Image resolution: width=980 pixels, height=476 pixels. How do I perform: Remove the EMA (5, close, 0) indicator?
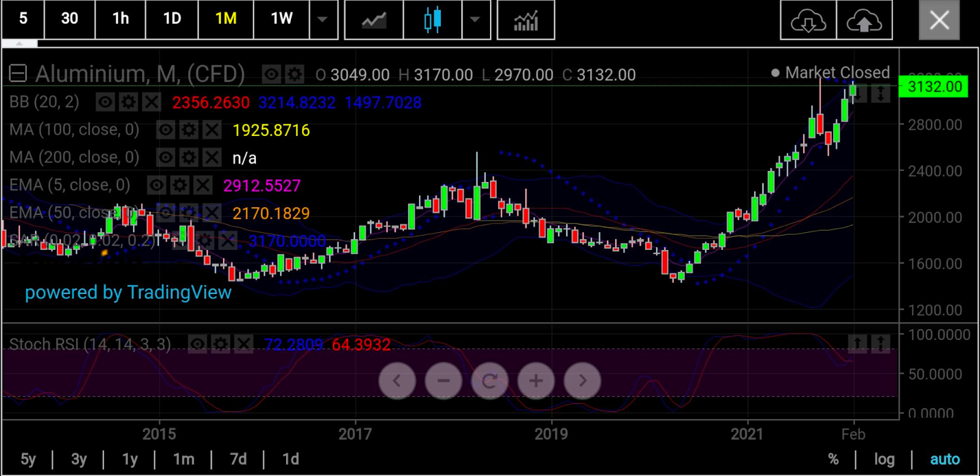[x=203, y=185]
